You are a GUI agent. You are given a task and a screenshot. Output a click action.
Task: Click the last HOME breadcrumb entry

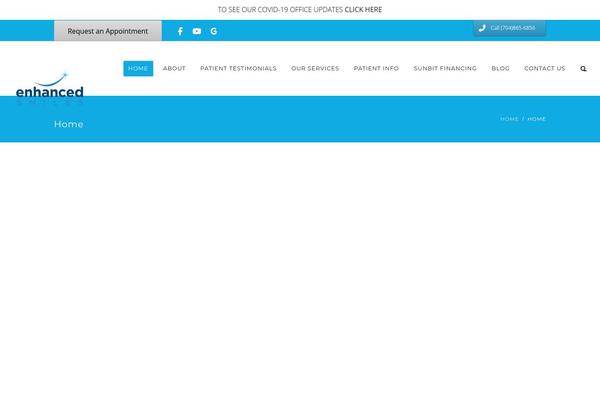pyautogui.click(x=536, y=119)
